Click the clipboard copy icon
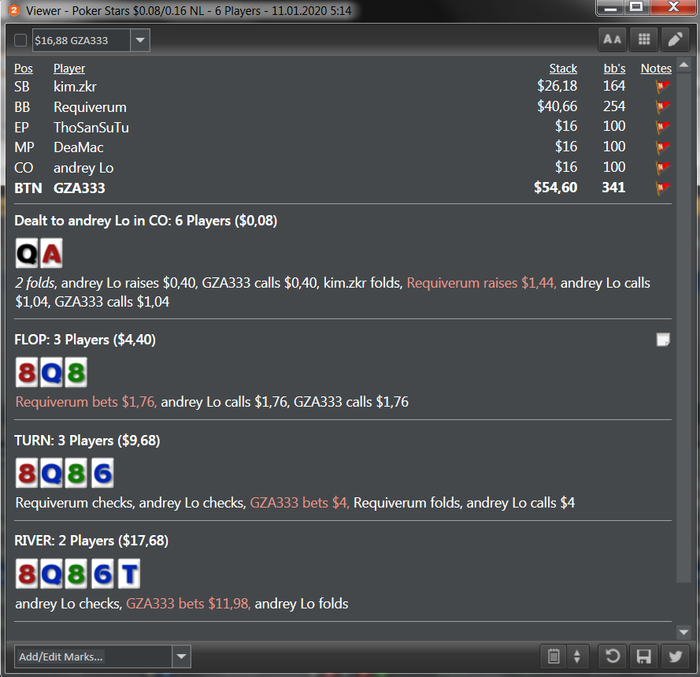 [x=554, y=656]
